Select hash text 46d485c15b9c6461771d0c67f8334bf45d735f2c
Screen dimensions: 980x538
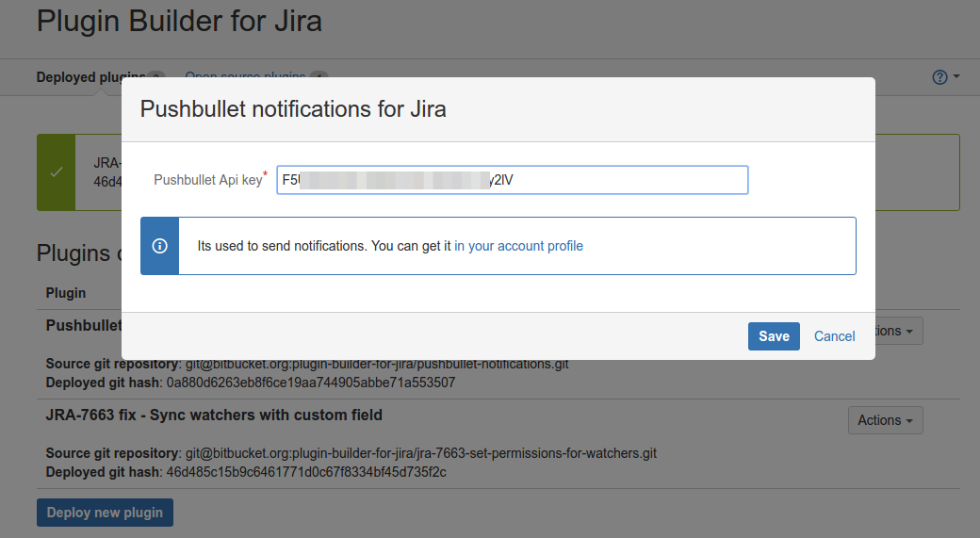[x=306, y=472]
